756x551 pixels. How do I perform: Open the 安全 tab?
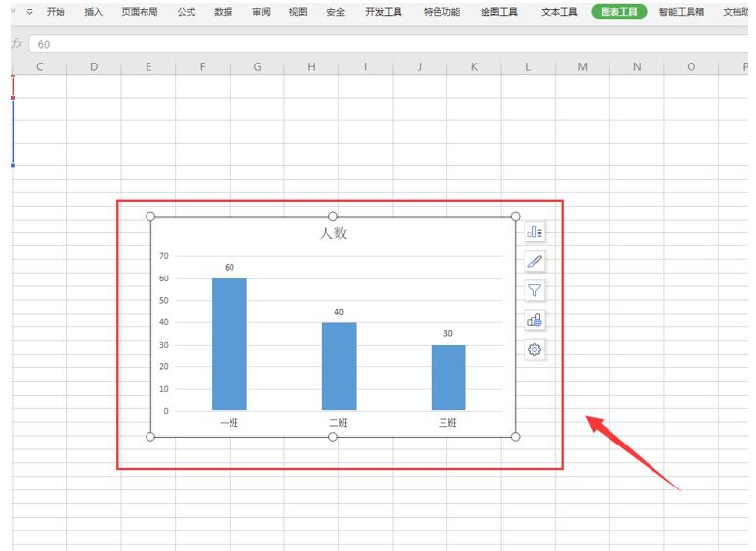click(x=335, y=12)
